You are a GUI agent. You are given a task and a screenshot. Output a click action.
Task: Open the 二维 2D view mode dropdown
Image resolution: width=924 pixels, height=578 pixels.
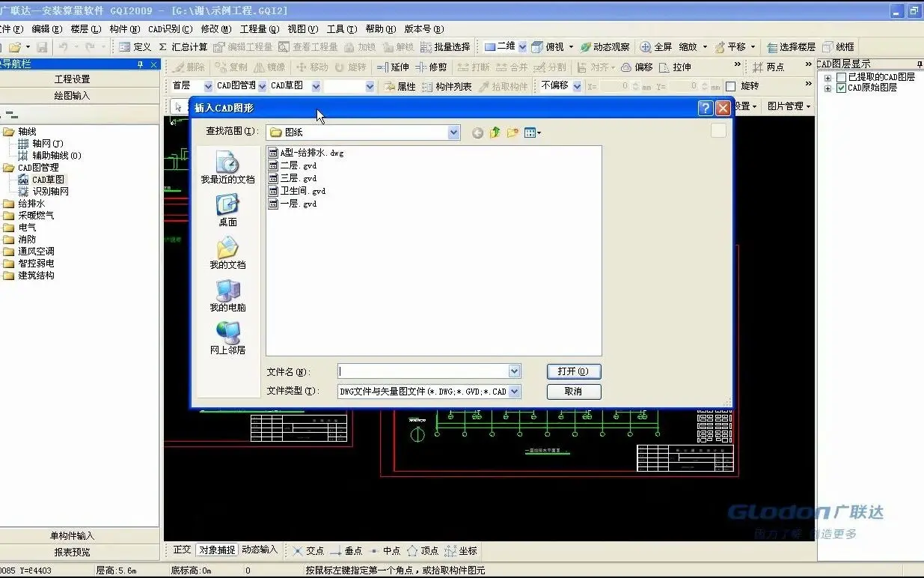point(523,46)
